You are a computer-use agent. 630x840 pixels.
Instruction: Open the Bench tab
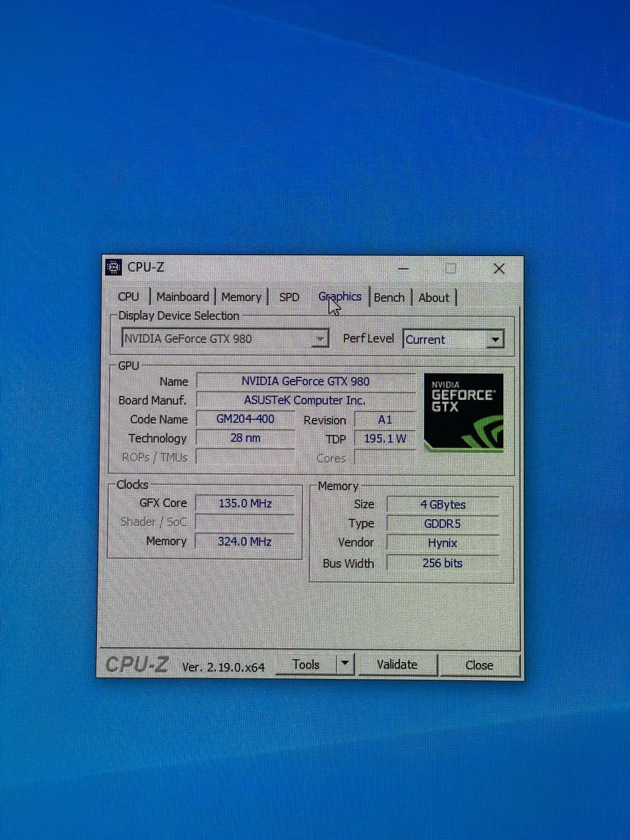coord(389,297)
